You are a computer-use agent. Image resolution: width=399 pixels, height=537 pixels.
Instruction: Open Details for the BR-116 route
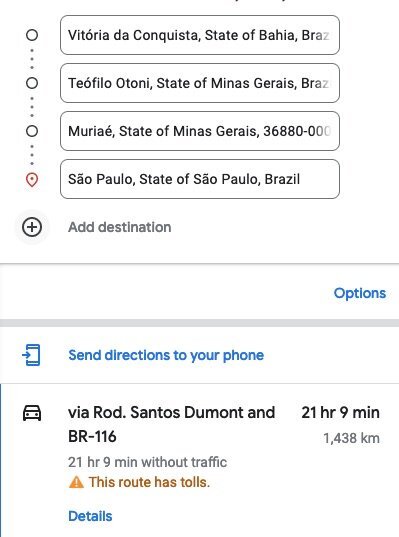point(90,516)
